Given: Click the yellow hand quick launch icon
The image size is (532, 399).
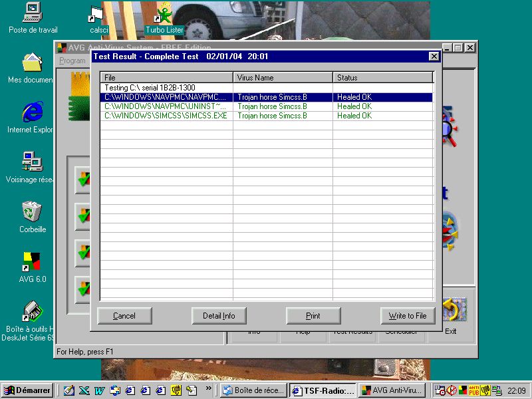Looking at the screenshot, I should [176, 390].
